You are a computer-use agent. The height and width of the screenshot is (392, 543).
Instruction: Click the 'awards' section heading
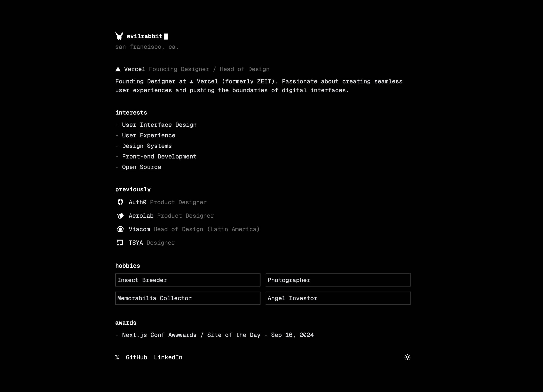pyautogui.click(x=126, y=323)
